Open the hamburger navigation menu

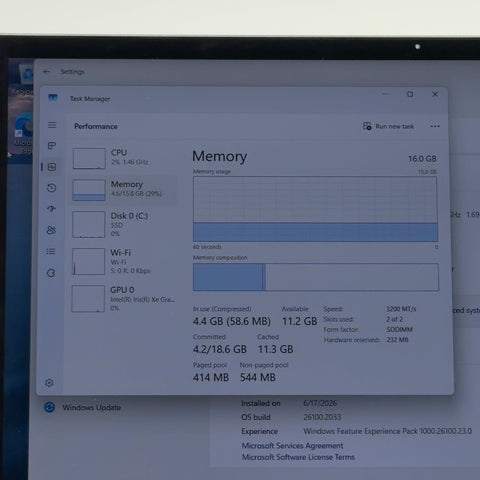pyautogui.click(x=52, y=125)
